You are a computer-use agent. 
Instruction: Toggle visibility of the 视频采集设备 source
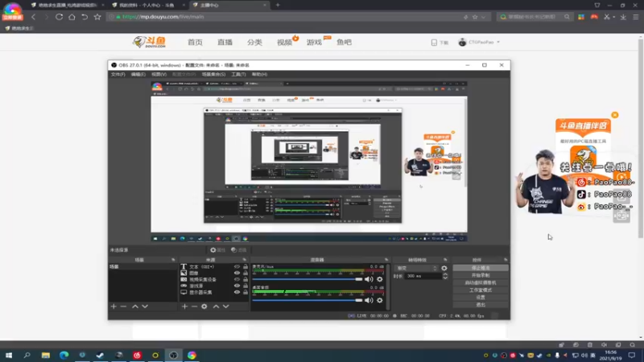tap(237, 279)
